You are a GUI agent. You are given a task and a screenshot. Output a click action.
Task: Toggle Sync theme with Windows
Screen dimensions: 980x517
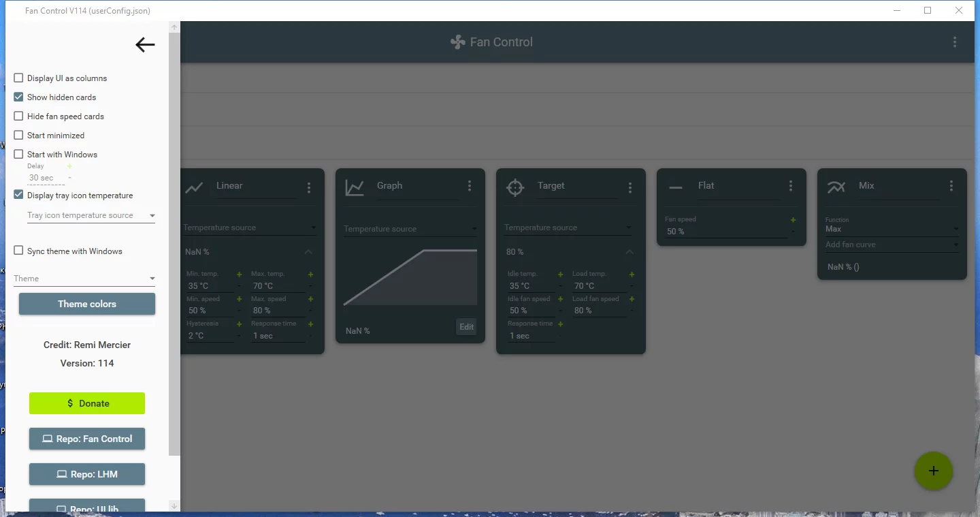pos(18,251)
